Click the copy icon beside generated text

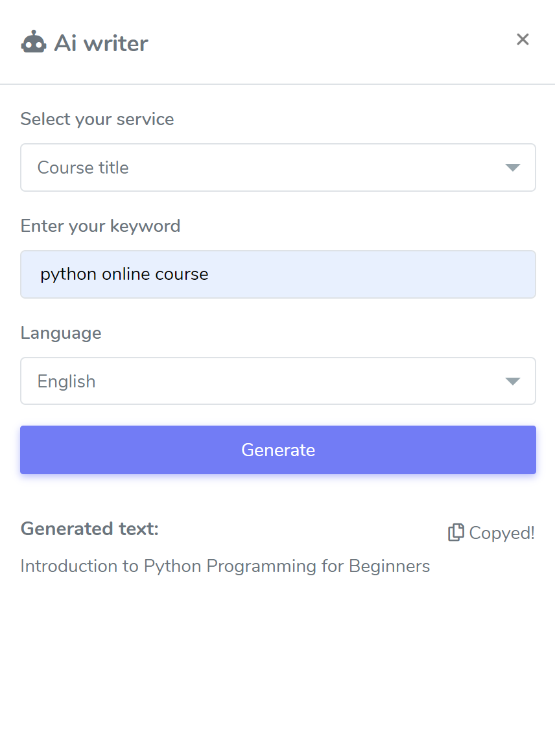point(456,533)
